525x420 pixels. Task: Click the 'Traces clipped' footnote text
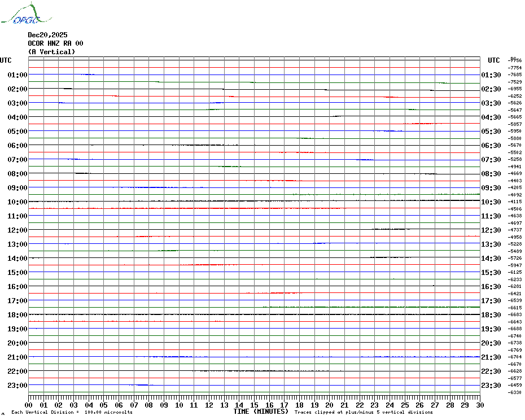pyautogui.click(x=364, y=412)
